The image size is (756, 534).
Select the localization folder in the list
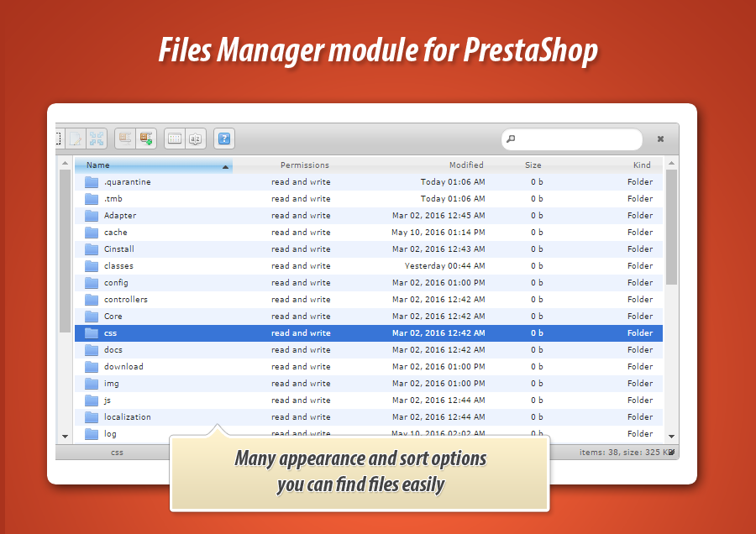[128, 417]
